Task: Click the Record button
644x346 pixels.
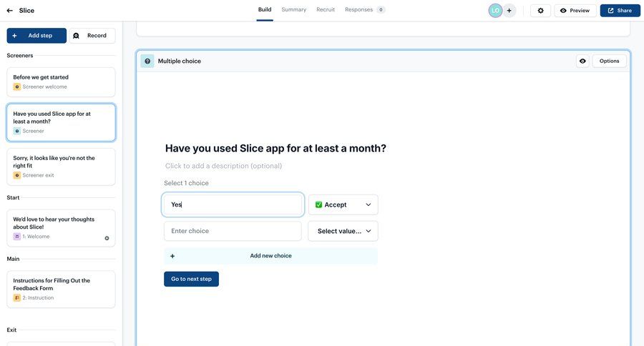Action: tap(92, 36)
